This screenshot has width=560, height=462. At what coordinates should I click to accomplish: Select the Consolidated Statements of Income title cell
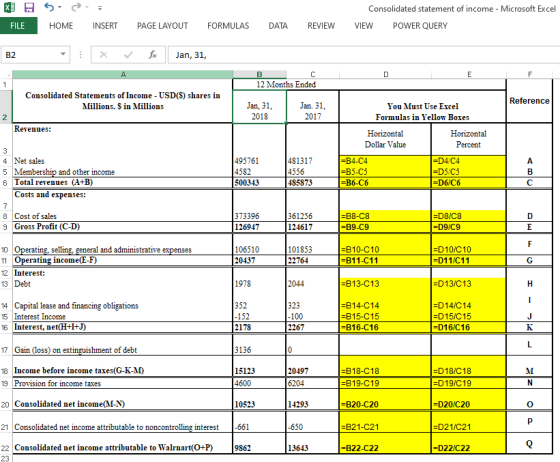pyautogui.click(x=122, y=101)
